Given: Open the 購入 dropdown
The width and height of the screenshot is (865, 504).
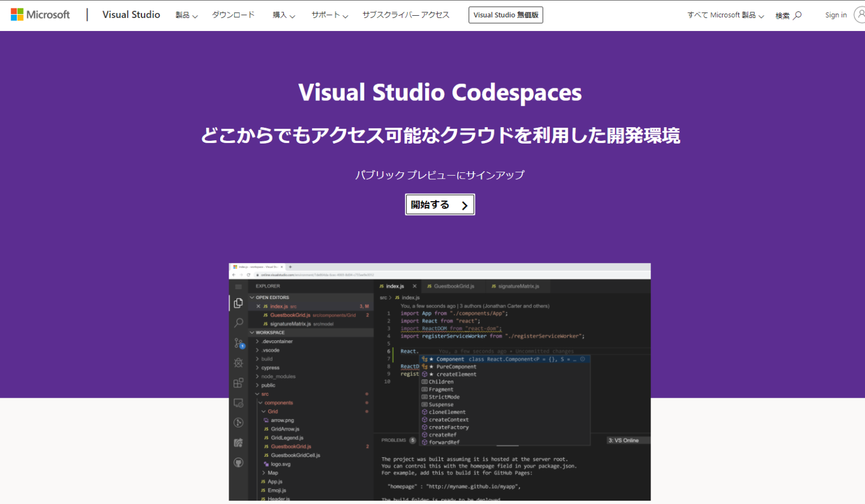Looking at the screenshot, I should coord(284,15).
